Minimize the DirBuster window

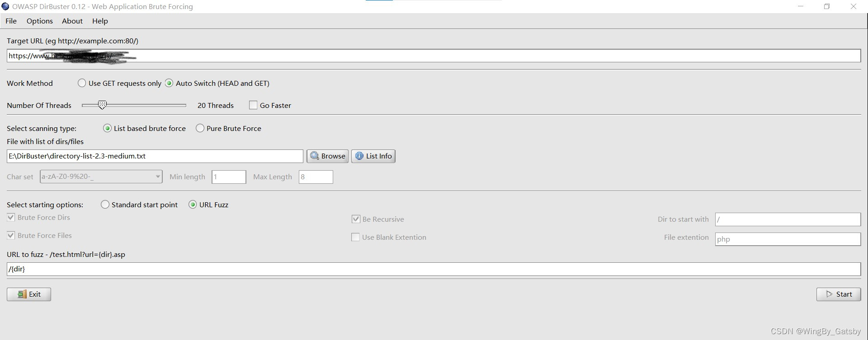pyautogui.click(x=801, y=6)
